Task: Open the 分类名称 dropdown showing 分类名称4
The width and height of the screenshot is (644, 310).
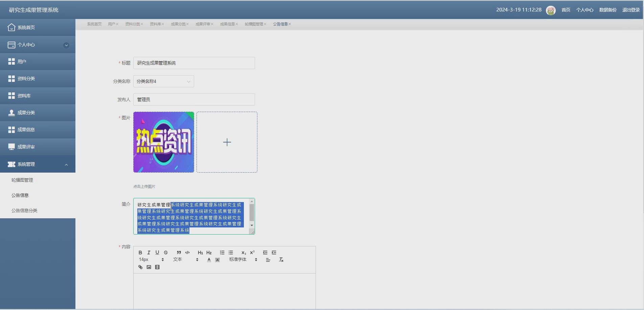Action: click(164, 81)
